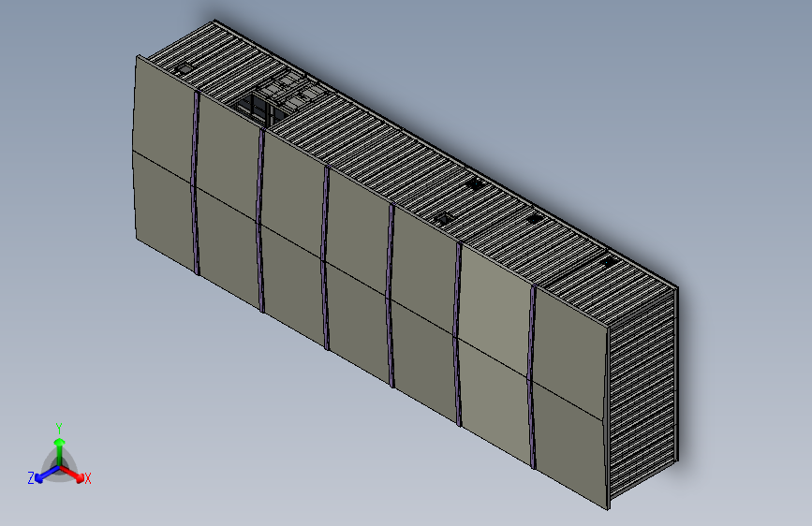Click the blue Z axis arrow on the triad
The image size is (812, 526).
tap(47, 475)
